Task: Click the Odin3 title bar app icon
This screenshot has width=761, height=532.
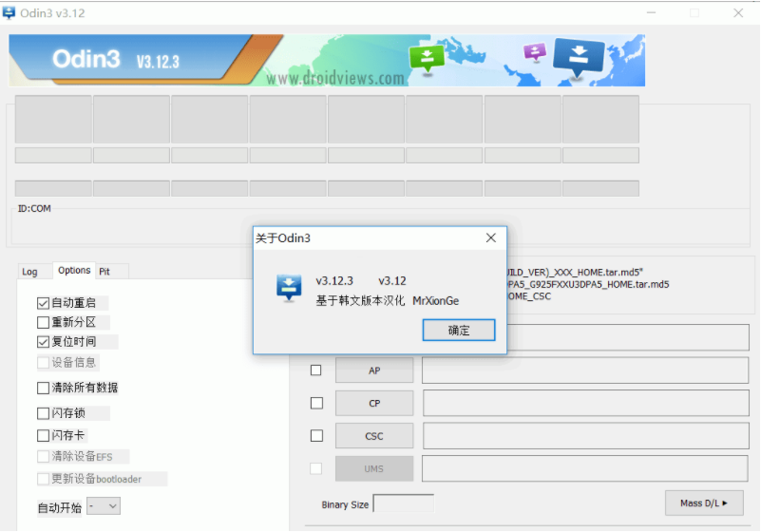Action: (9, 12)
